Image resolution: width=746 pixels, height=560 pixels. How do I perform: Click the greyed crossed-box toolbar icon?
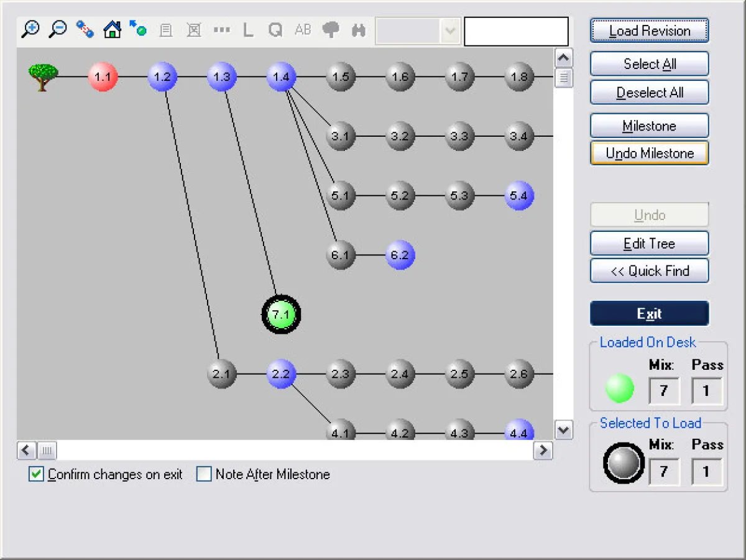pos(194,30)
